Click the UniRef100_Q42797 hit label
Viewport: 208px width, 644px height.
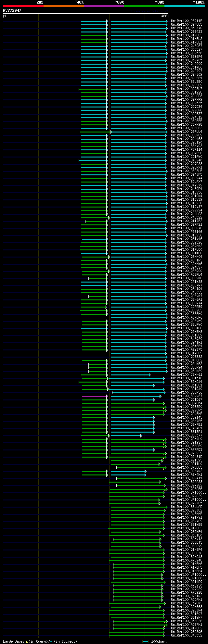187,71
